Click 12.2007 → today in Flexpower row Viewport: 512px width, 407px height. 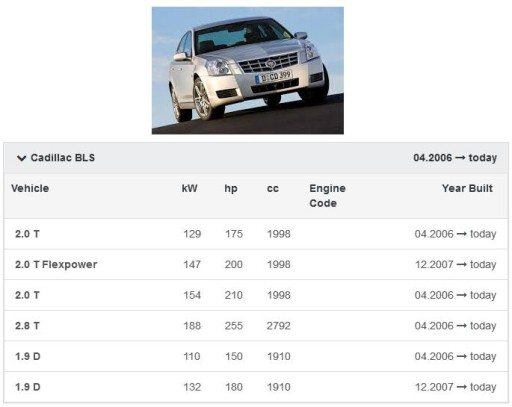point(455,265)
